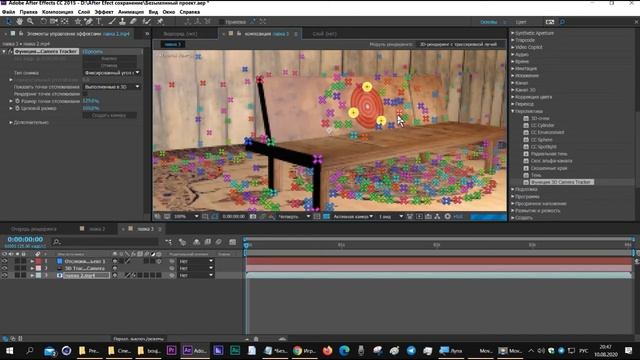Click Создать камеру button
Viewport: 640px width, 360px height.
tap(109, 116)
